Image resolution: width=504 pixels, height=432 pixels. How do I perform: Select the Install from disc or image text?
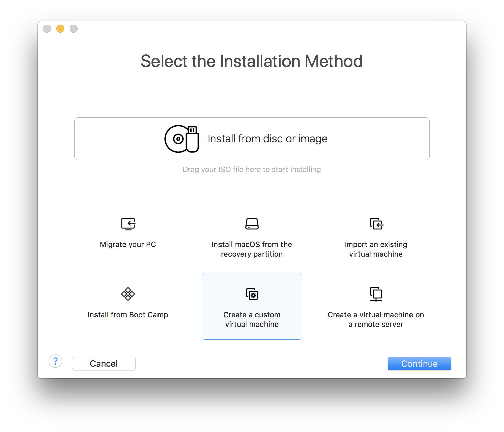pos(267,139)
